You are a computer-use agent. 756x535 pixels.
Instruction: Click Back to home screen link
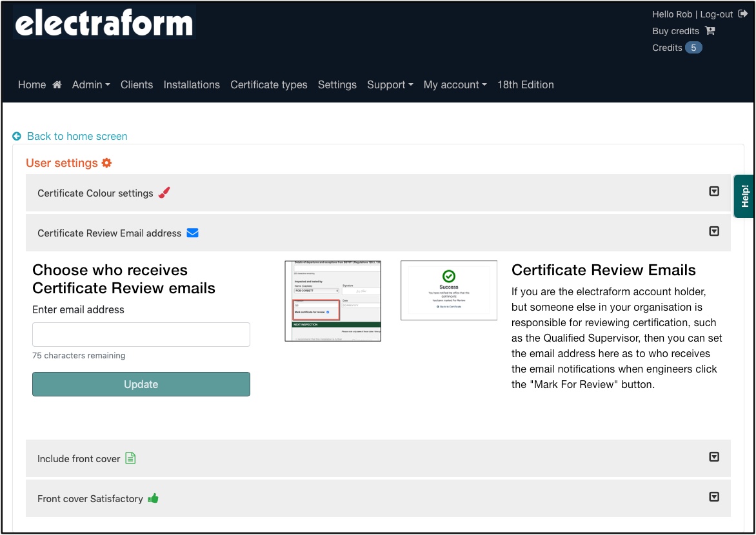(77, 137)
